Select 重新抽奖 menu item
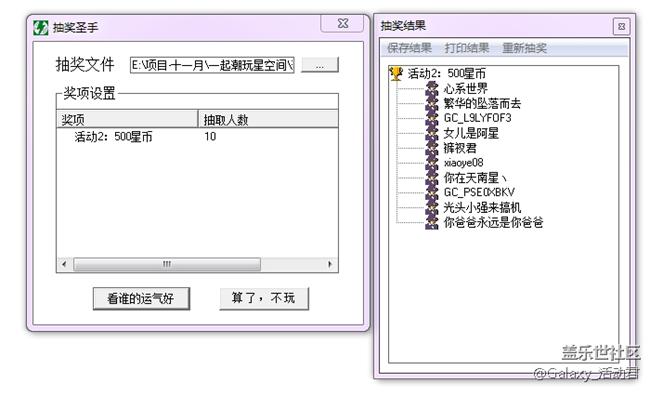Viewport: 650px width, 396px height. [524, 48]
